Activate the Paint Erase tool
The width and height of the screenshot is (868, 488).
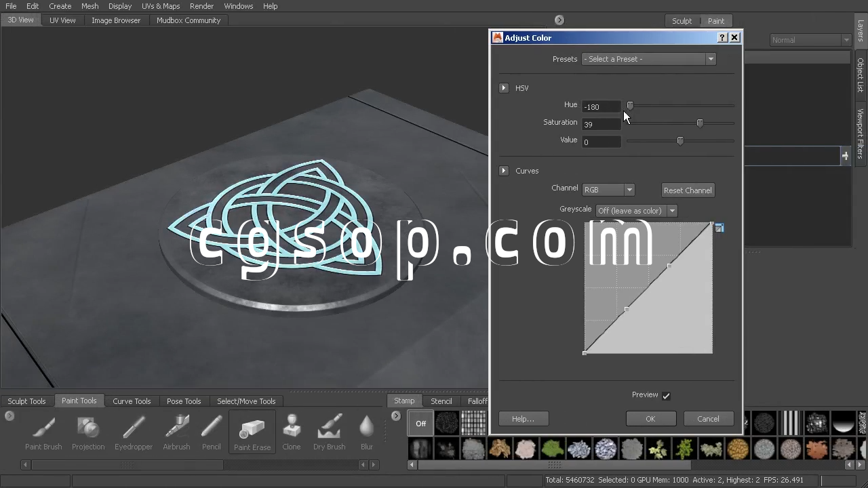pos(252,432)
